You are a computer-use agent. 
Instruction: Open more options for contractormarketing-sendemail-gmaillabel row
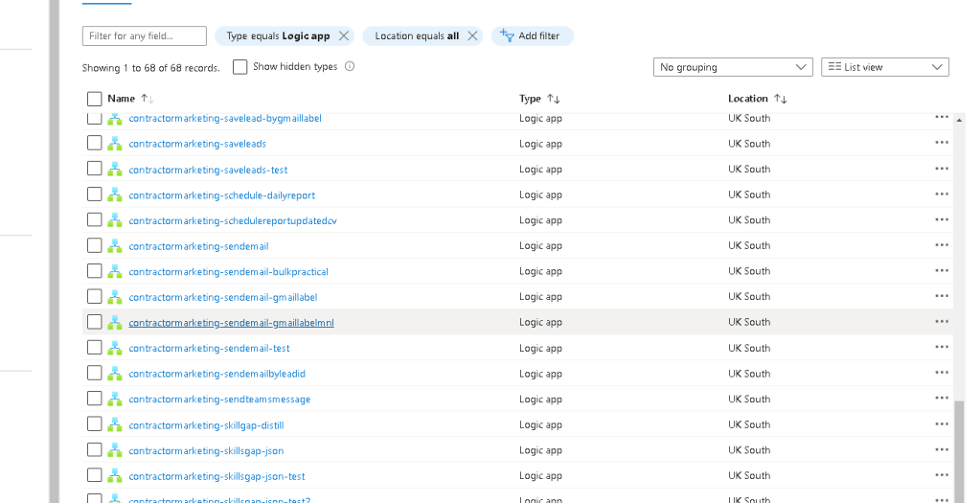(x=942, y=296)
